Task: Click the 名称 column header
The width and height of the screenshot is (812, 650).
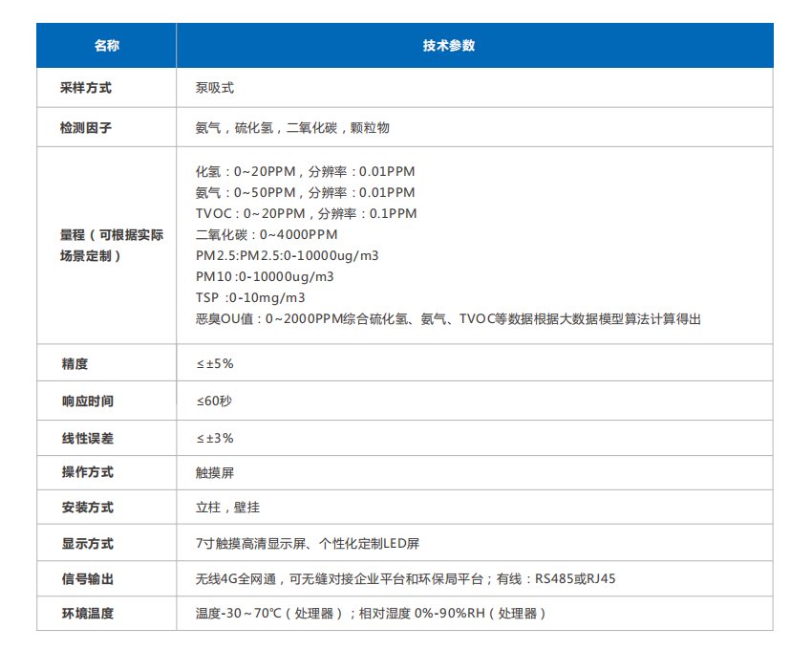Action: pyautogui.click(x=106, y=45)
